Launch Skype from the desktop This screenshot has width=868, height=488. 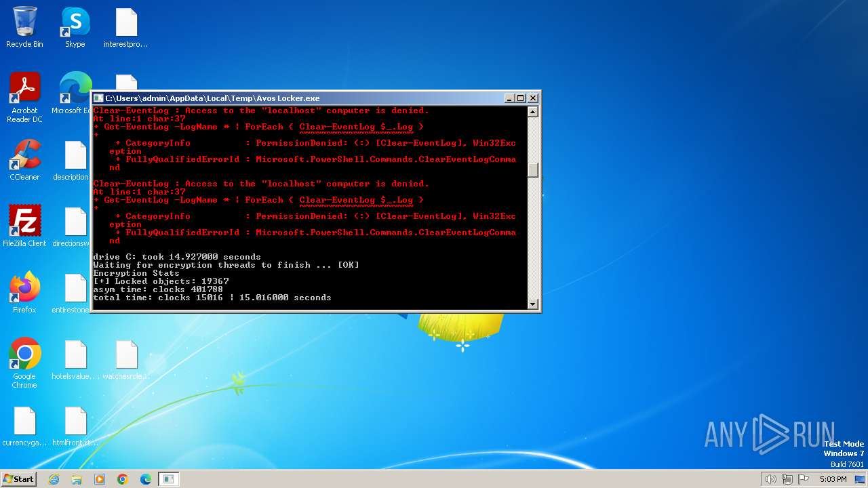(x=75, y=27)
